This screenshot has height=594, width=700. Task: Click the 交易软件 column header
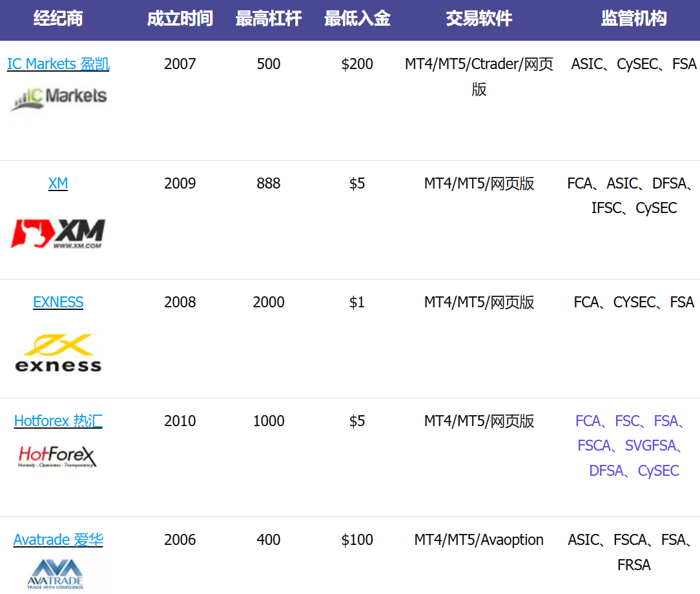(479, 18)
